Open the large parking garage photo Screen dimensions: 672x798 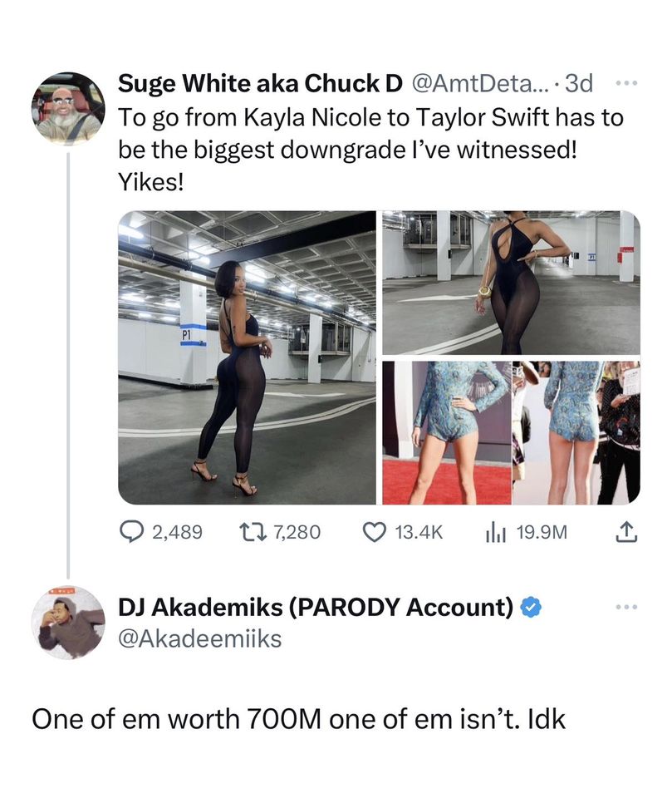[x=247, y=357]
